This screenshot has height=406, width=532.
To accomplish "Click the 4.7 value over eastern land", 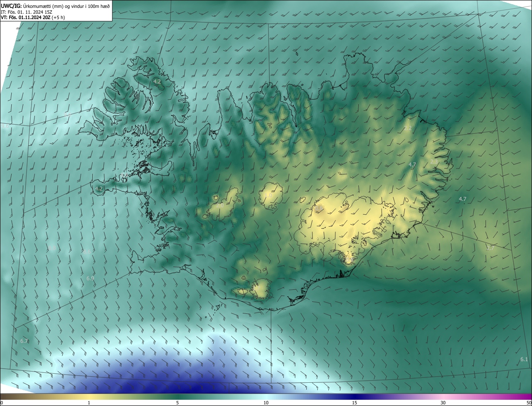I will click(412, 165).
